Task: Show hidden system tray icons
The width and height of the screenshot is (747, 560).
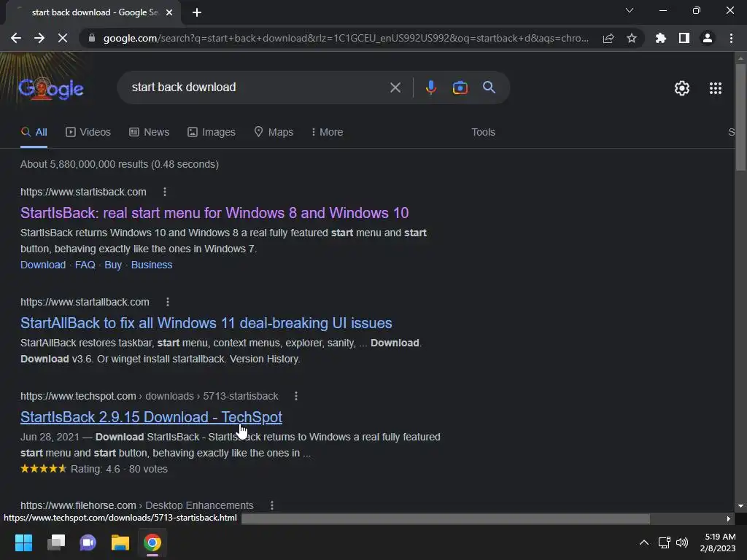Action: 643,542
